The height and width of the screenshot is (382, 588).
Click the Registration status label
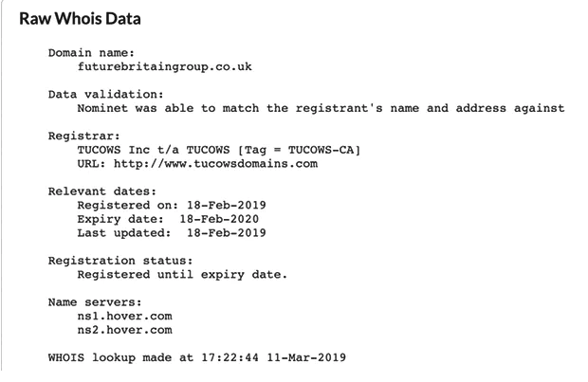click(x=120, y=261)
